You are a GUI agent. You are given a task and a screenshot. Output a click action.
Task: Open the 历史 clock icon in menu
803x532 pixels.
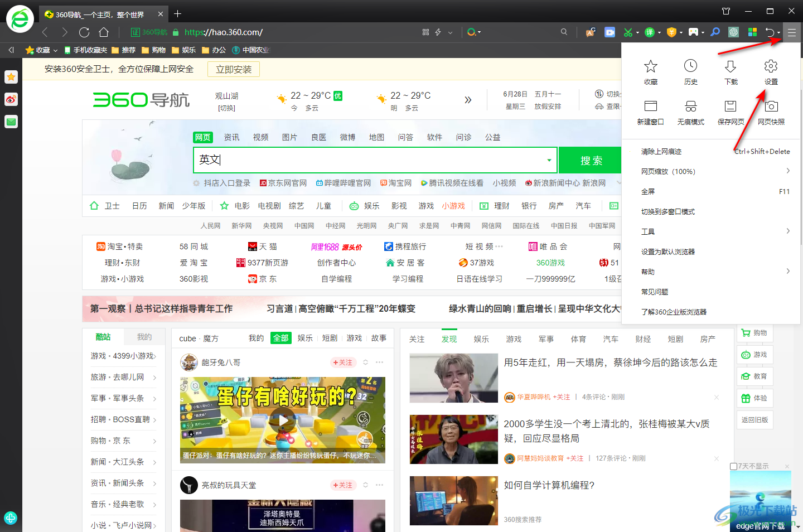[x=690, y=66]
